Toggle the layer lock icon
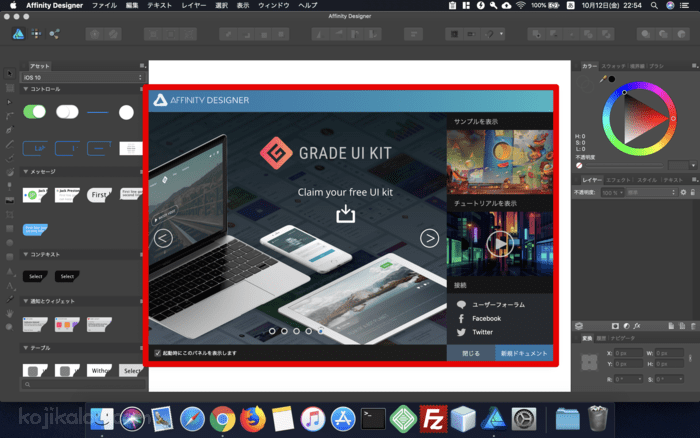 pyautogui.click(x=693, y=192)
